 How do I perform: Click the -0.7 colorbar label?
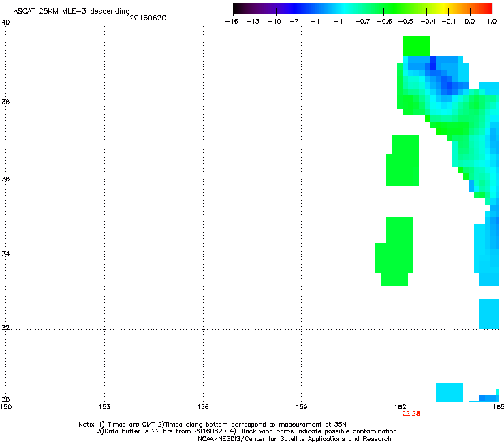[x=362, y=22]
